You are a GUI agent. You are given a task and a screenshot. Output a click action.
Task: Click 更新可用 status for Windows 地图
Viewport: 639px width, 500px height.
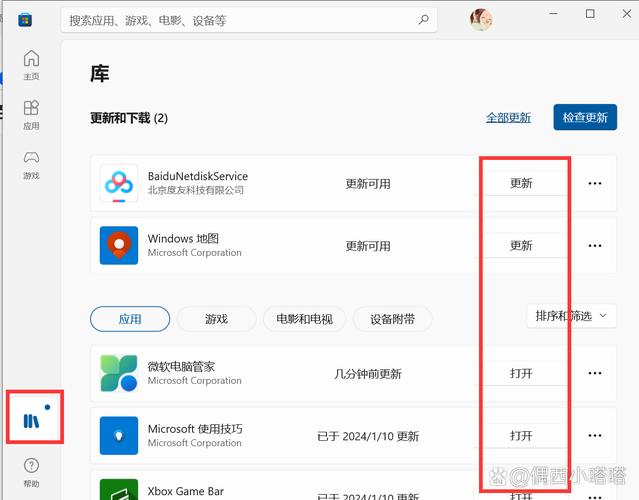click(368, 246)
